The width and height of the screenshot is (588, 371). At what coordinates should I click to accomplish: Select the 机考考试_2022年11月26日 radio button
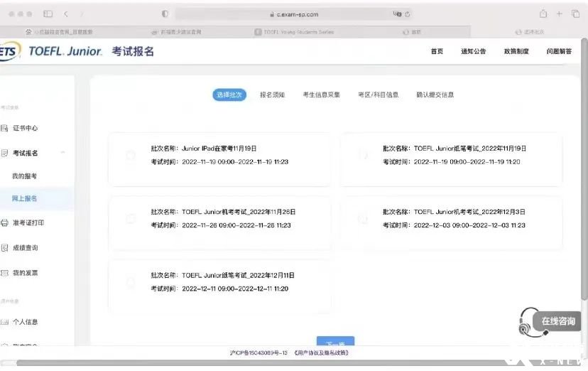click(131, 218)
